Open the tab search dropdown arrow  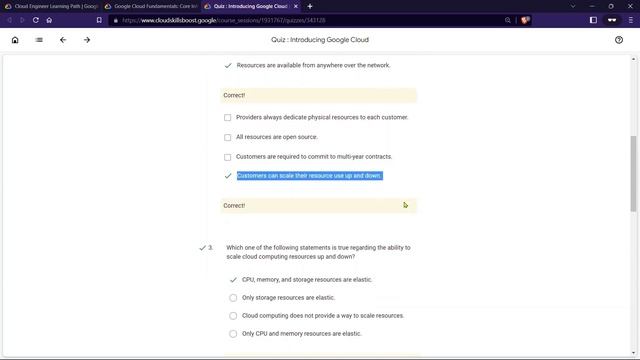coord(573,6)
